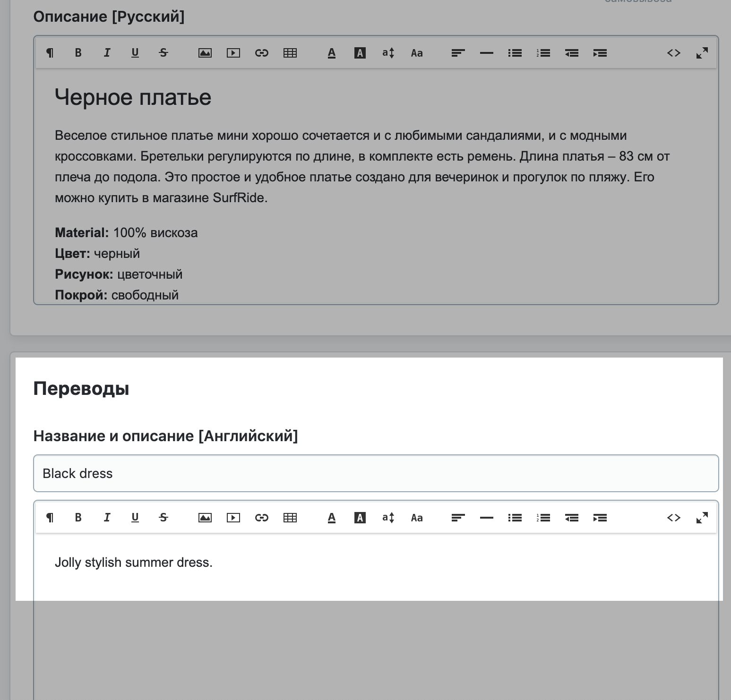Open background color in Russian description toolbar
This screenshot has height=700, width=731.
[x=360, y=53]
